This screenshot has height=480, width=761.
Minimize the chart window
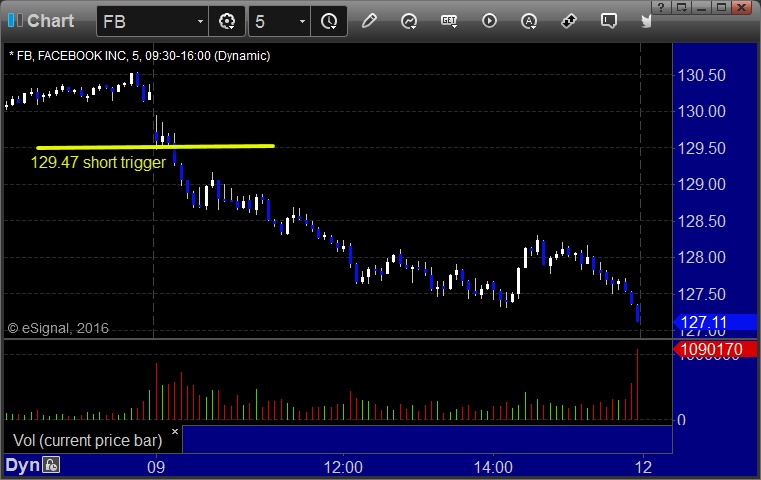point(701,7)
